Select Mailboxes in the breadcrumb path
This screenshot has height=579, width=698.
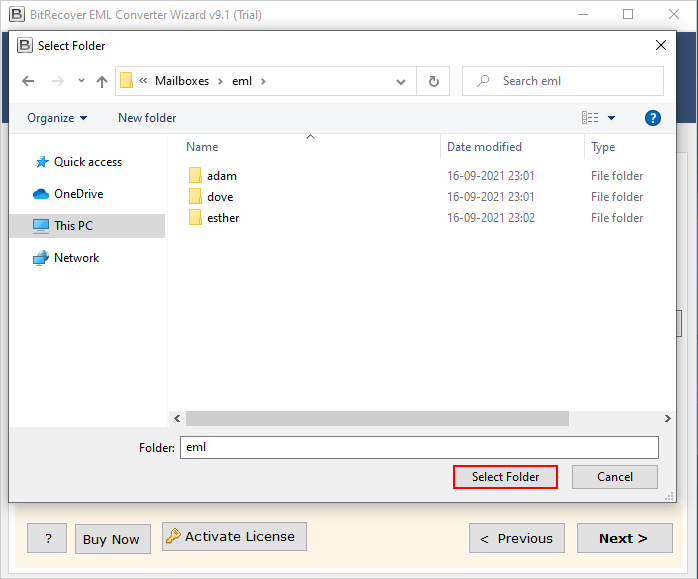(182, 81)
